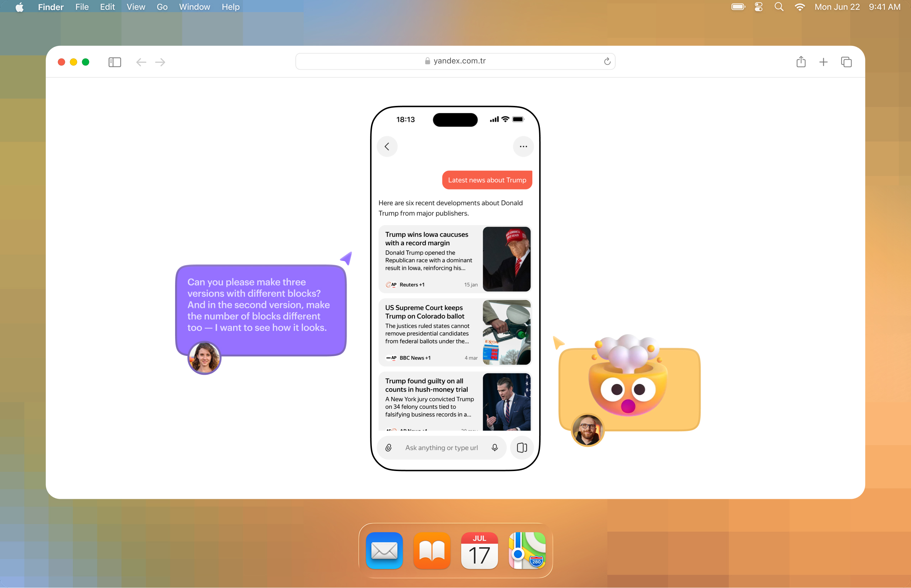This screenshot has width=911, height=588.
Task: Click the Latest news about Trump bubble
Action: click(x=487, y=180)
